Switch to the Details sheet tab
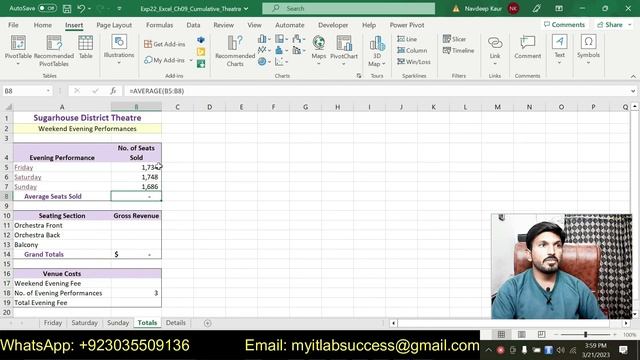This screenshot has width=640, height=360. 176,323
